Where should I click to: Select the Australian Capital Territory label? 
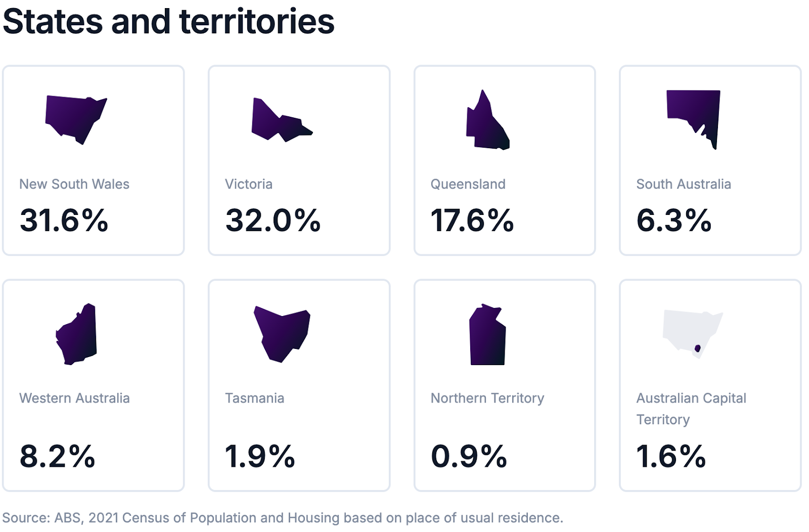[691, 409]
